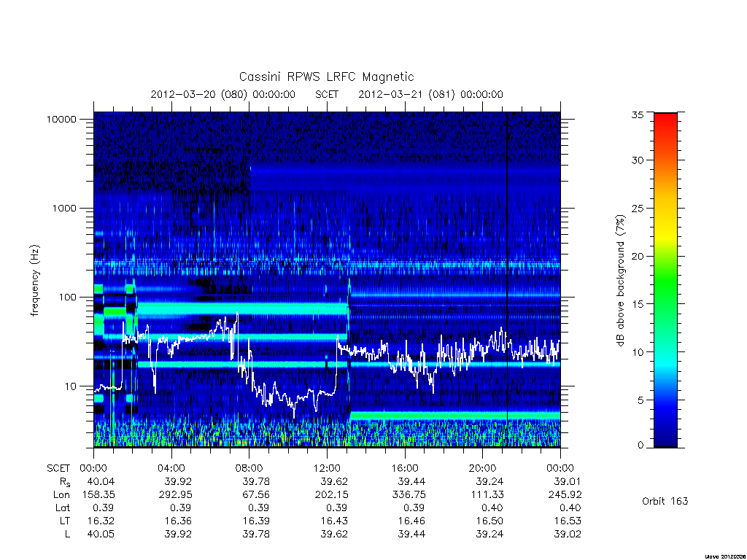Click the colorbar tick label 10
747x560 pixels.
(637, 352)
